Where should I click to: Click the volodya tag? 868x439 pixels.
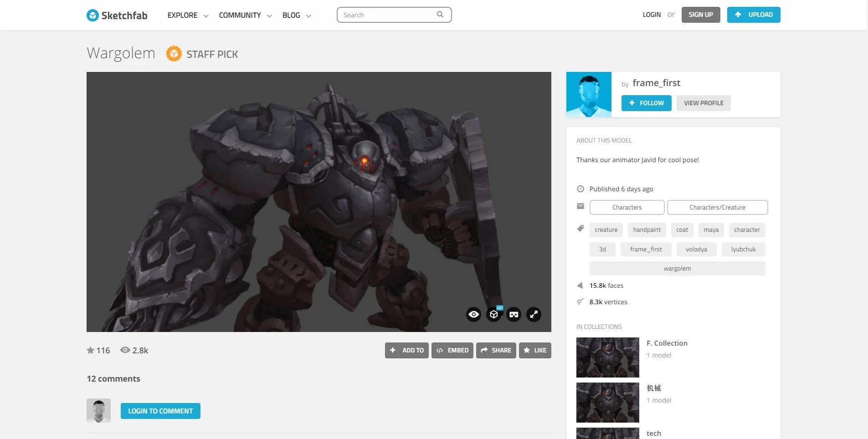pyautogui.click(x=696, y=249)
